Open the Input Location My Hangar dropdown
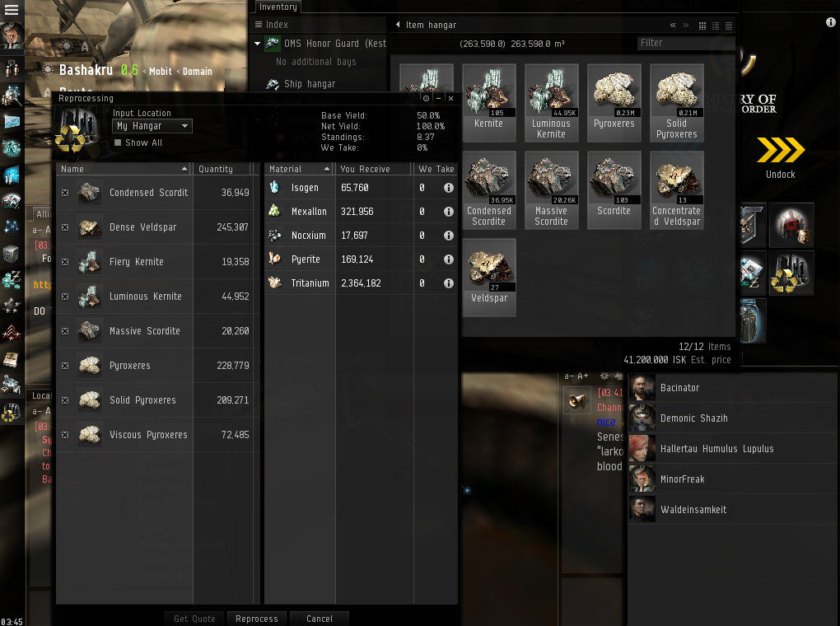The image size is (840, 626). [x=152, y=126]
